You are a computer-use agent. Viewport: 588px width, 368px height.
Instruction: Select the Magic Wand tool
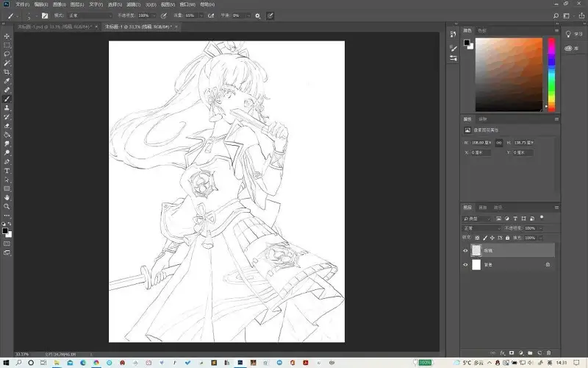[7, 63]
